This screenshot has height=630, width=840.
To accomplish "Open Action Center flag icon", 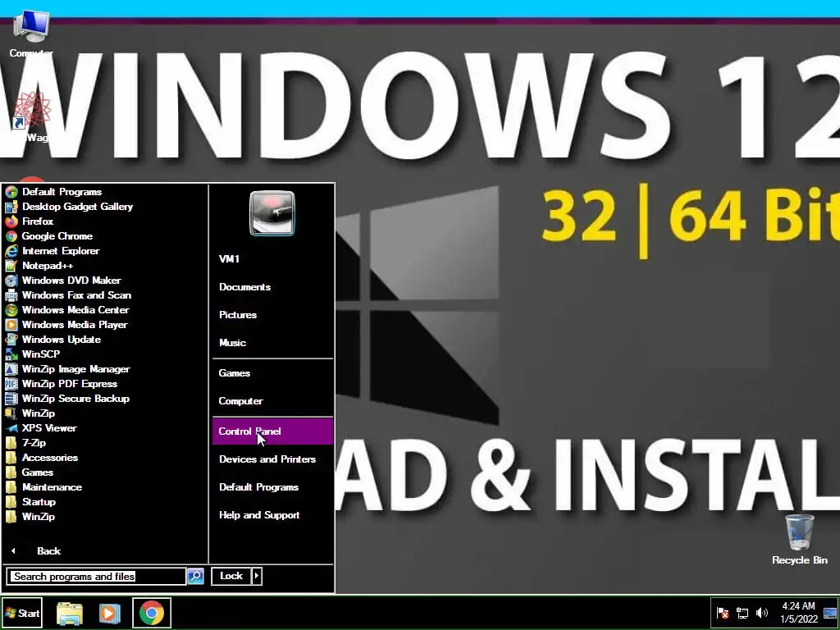I will tap(723, 613).
